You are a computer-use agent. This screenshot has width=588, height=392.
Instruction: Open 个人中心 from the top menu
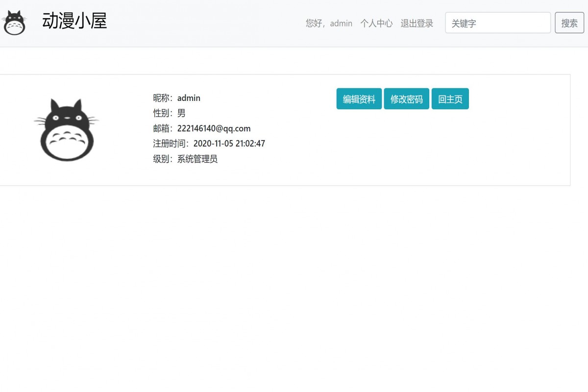pyautogui.click(x=376, y=23)
